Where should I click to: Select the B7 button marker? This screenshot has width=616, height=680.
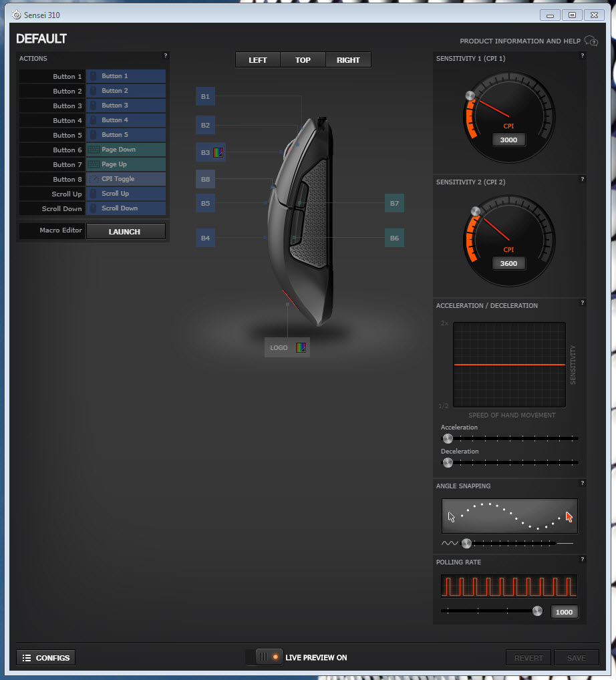tap(394, 203)
